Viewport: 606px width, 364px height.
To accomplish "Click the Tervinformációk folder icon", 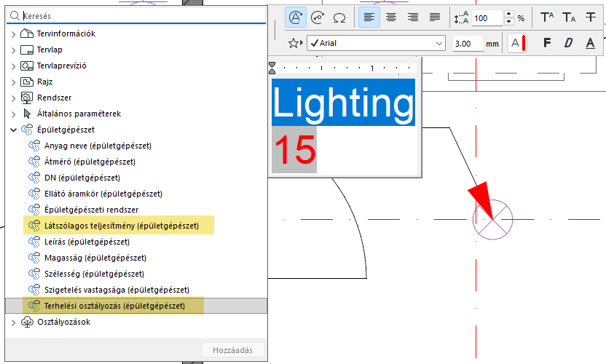I will click(27, 33).
